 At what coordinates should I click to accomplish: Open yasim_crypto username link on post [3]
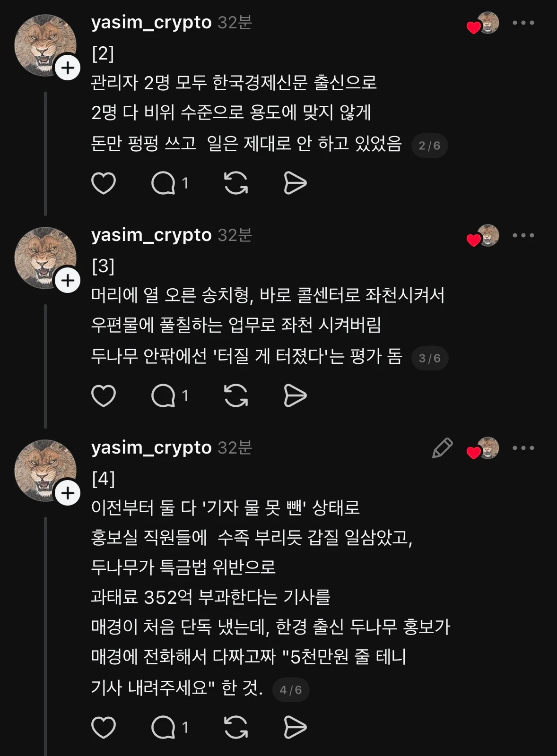151,235
